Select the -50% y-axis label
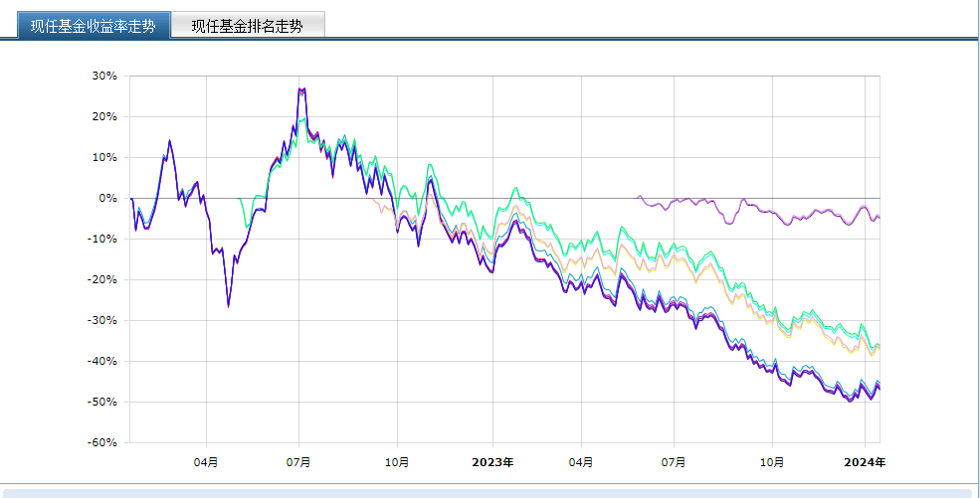The height and width of the screenshot is (498, 980). point(102,402)
